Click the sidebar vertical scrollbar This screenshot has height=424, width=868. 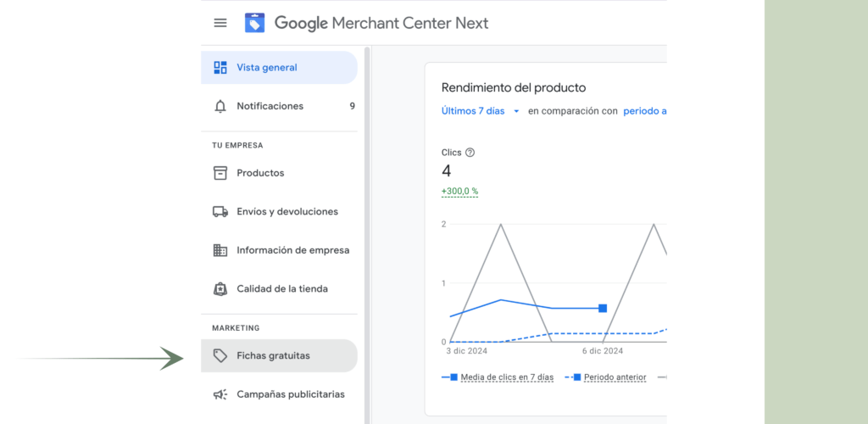pos(366,235)
